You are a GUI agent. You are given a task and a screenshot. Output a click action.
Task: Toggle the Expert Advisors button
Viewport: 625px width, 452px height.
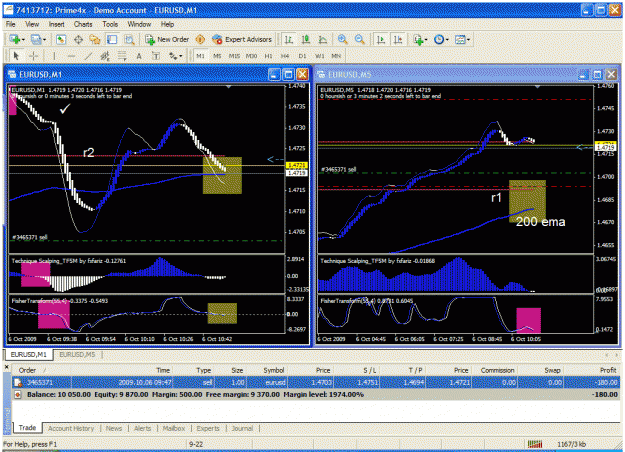(x=242, y=39)
